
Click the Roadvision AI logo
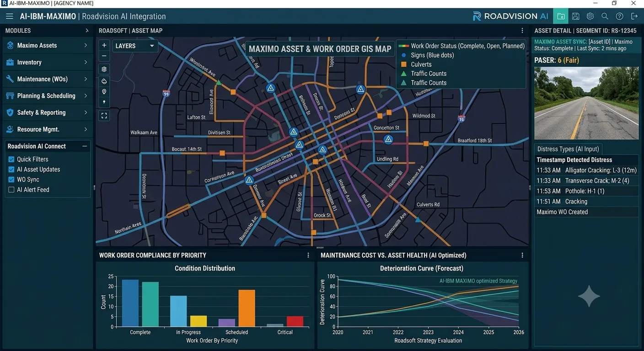click(x=510, y=16)
